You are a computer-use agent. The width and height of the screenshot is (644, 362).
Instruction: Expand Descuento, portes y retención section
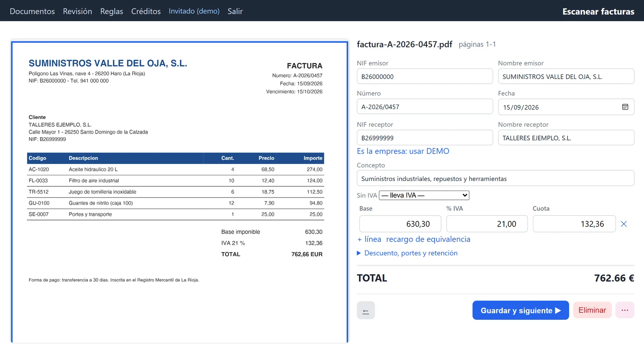tap(407, 253)
